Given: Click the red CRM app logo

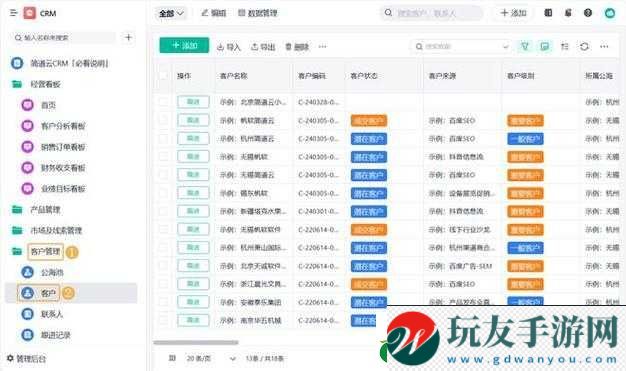Looking at the screenshot, I should coord(30,13).
